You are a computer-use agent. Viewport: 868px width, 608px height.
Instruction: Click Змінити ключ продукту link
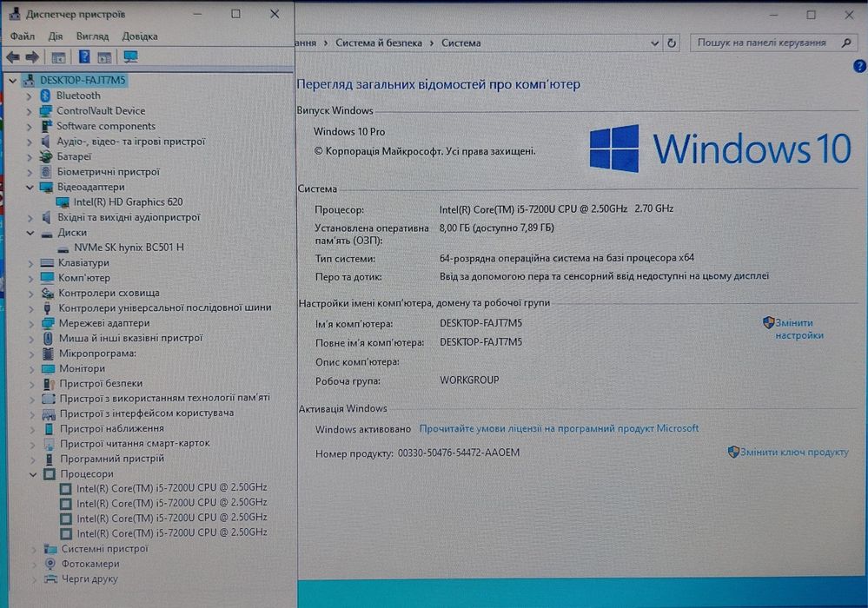click(x=794, y=452)
